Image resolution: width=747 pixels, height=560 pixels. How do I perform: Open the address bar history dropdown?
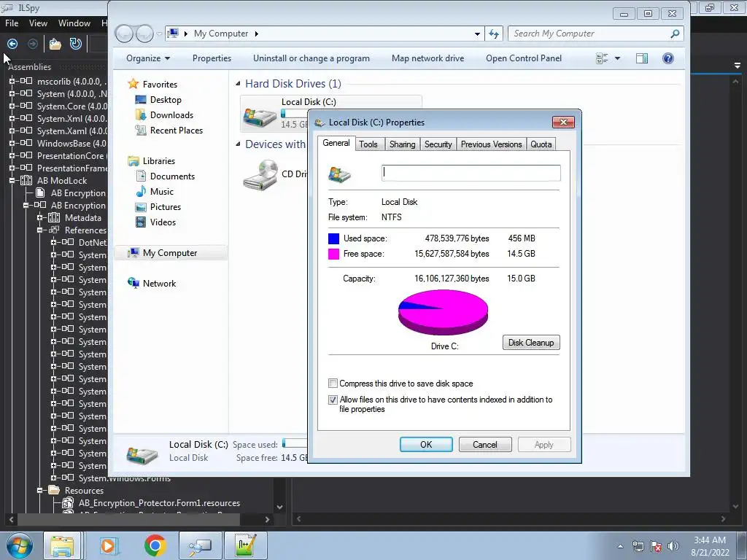pos(477,34)
